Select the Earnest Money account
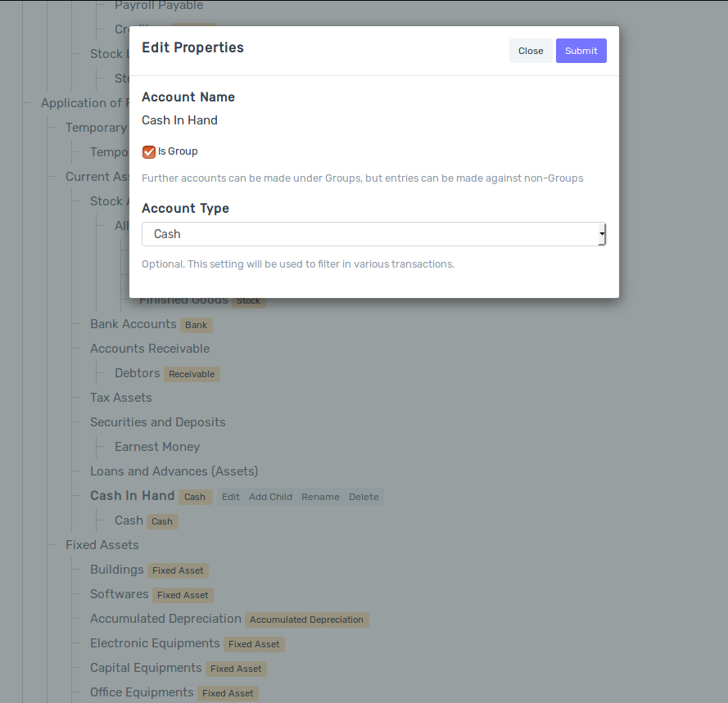The width and height of the screenshot is (728, 703). coord(156,447)
